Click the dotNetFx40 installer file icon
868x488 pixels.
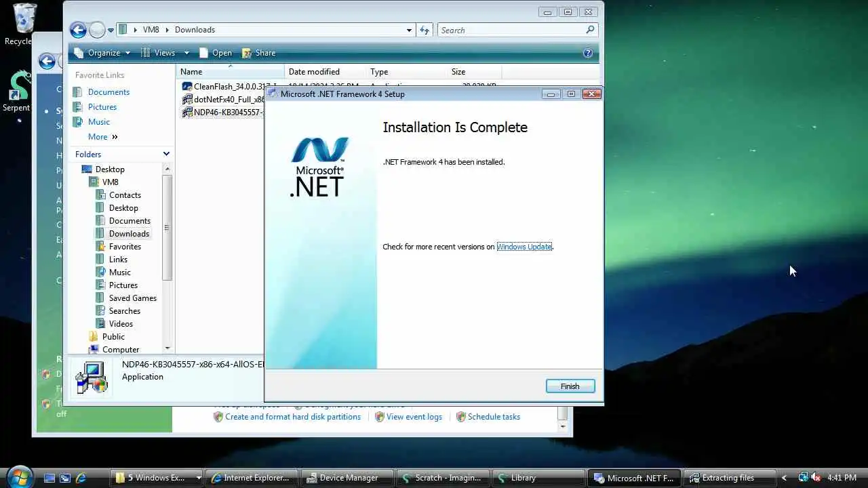187,100
